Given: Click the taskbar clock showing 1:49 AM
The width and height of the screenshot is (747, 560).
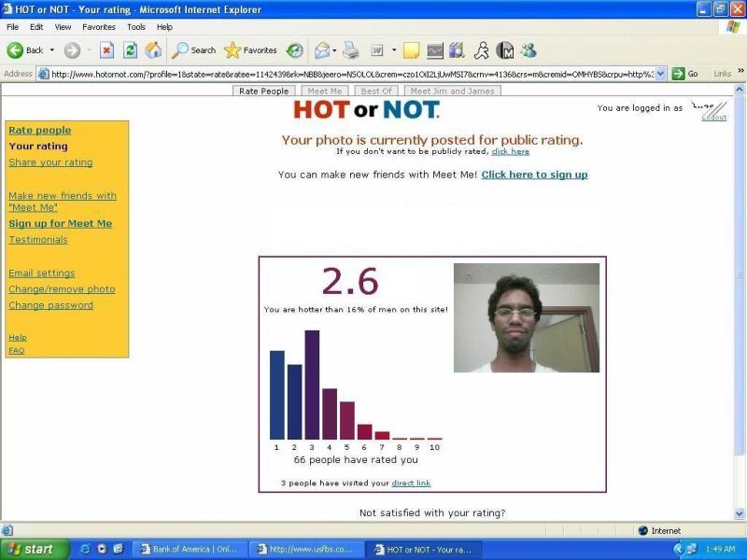Looking at the screenshot, I should (721, 549).
